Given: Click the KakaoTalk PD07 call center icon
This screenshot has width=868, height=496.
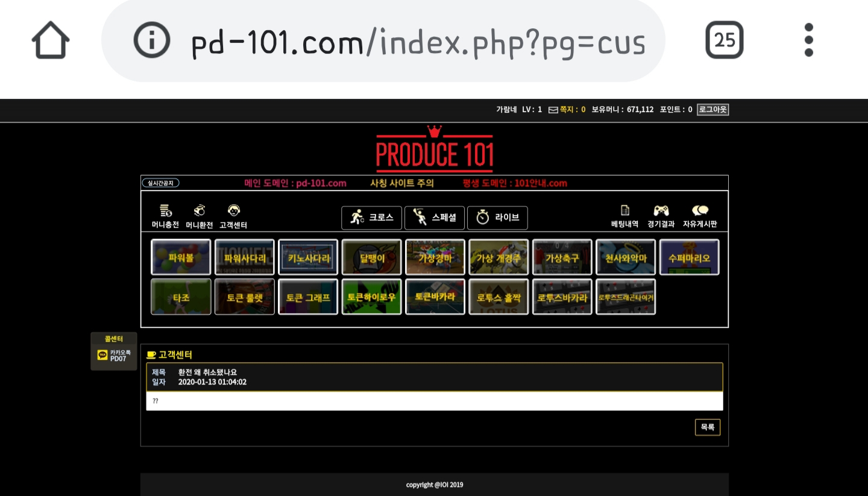Looking at the screenshot, I should tap(102, 356).
